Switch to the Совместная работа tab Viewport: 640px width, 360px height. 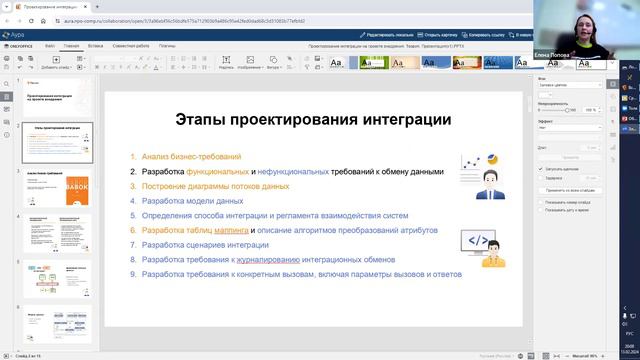(x=131, y=46)
